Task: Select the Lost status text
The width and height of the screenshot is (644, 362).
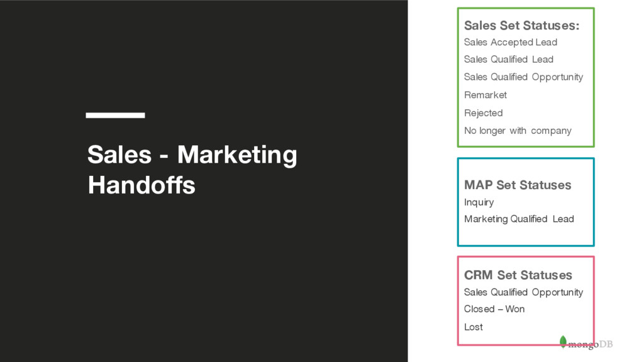Action: pos(474,327)
